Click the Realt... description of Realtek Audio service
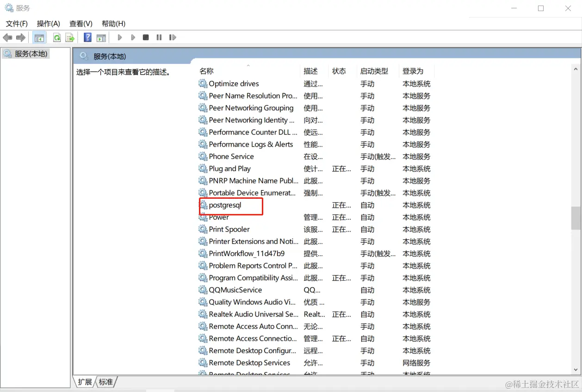 coord(314,314)
